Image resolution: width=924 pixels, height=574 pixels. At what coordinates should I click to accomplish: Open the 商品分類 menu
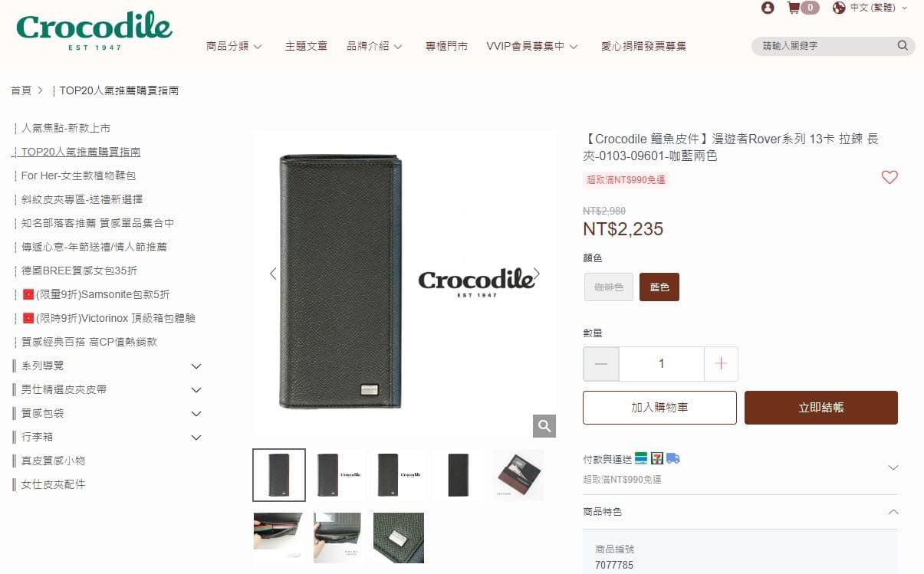[x=234, y=46]
